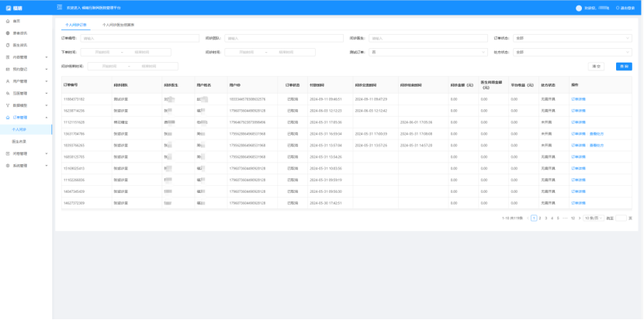Click the 订单管理 sidebar icon

point(7,117)
